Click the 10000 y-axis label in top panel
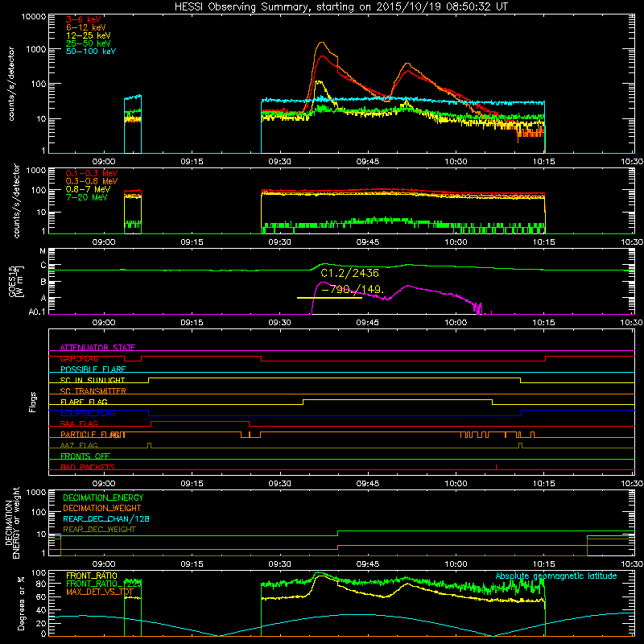 pos(34,16)
